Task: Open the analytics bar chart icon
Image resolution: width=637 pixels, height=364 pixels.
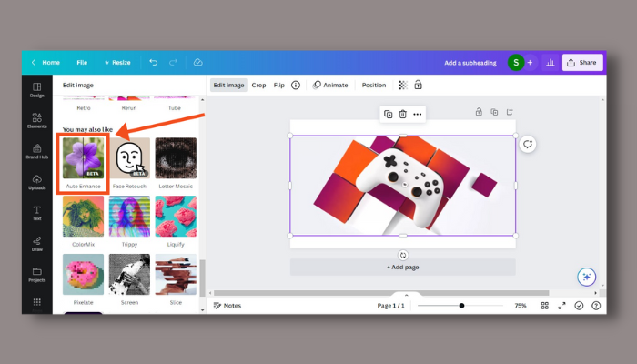Action: tap(551, 63)
